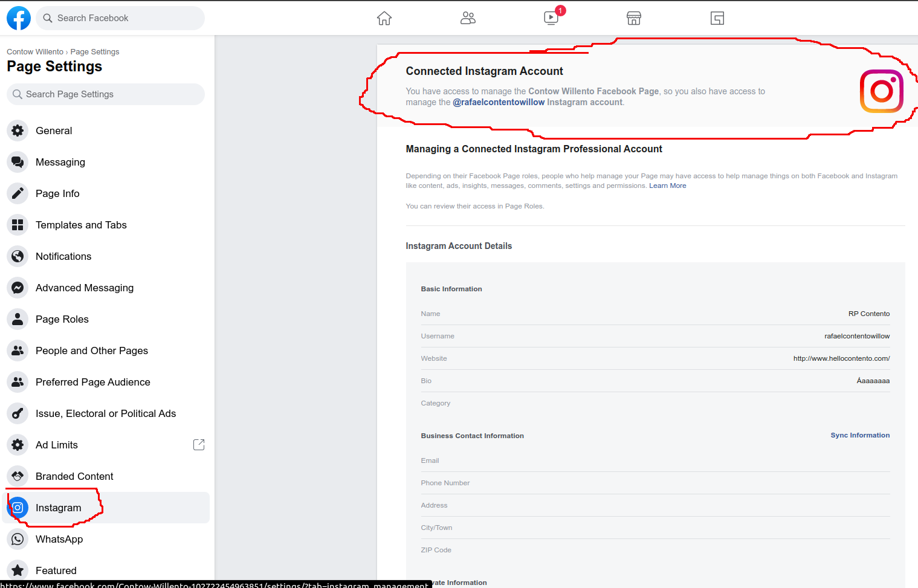Viewport: 918px width, 588px height.
Task: Open the Home feed icon
Action: click(384, 18)
